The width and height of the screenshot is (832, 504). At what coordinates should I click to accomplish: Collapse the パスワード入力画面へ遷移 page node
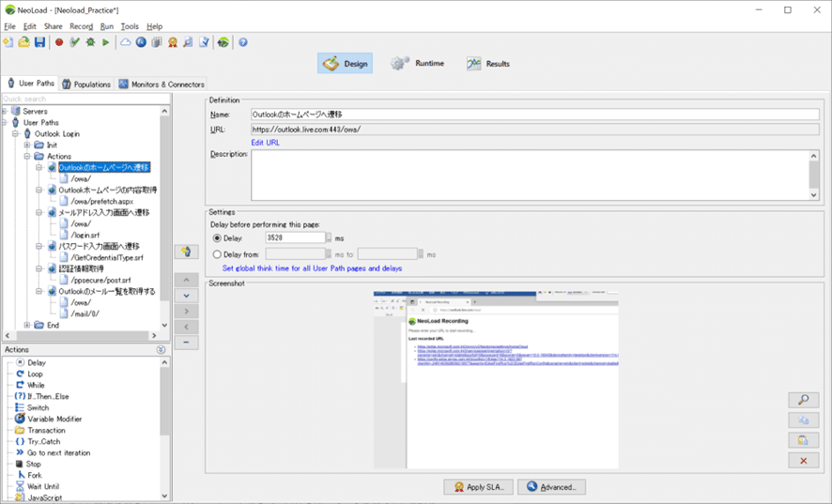pyautogui.click(x=39, y=246)
